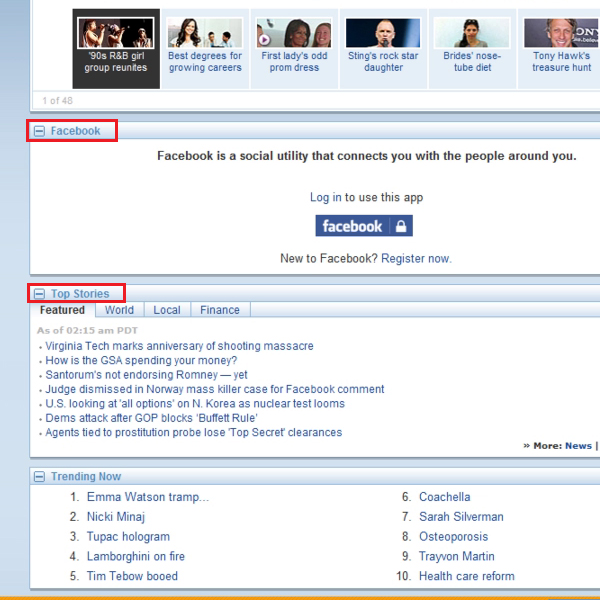
Task: Open 'How is the GSA spending your money?'
Action: 141,360
